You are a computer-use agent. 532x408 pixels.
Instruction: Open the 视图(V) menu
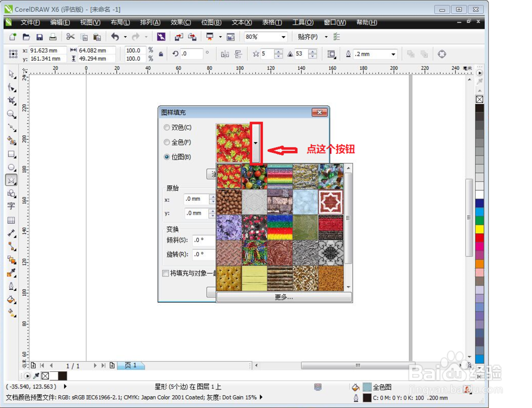pyautogui.click(x=90, y=22)
